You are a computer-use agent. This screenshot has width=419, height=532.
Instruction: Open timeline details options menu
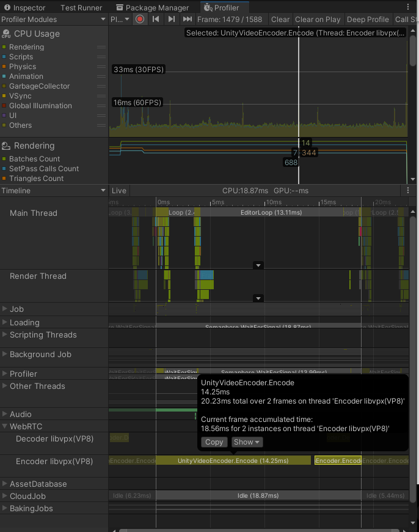coord(408,190)
